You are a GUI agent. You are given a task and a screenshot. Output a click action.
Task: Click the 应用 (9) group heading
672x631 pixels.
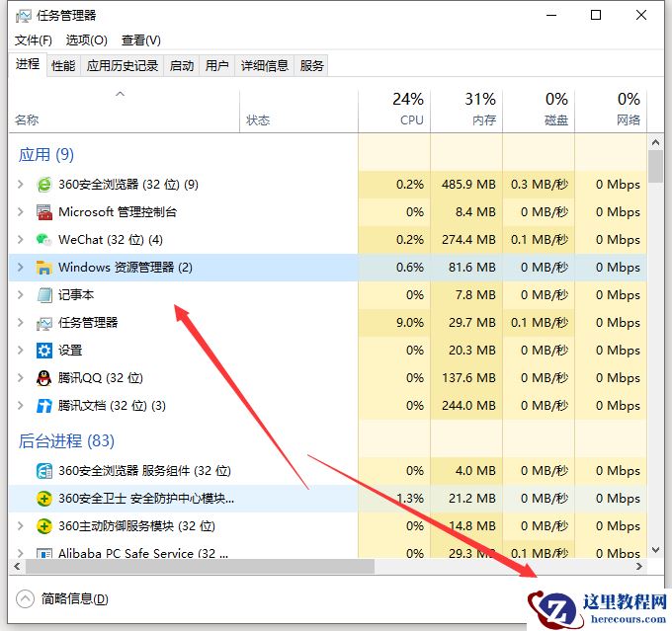coord(46,155)
